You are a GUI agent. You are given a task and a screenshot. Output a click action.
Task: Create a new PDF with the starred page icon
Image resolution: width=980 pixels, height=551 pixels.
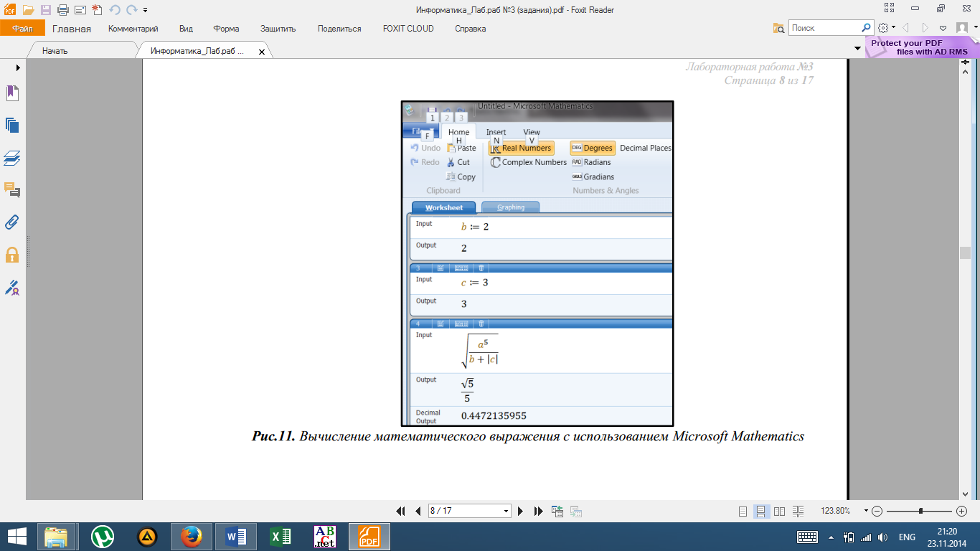point(97,10)
